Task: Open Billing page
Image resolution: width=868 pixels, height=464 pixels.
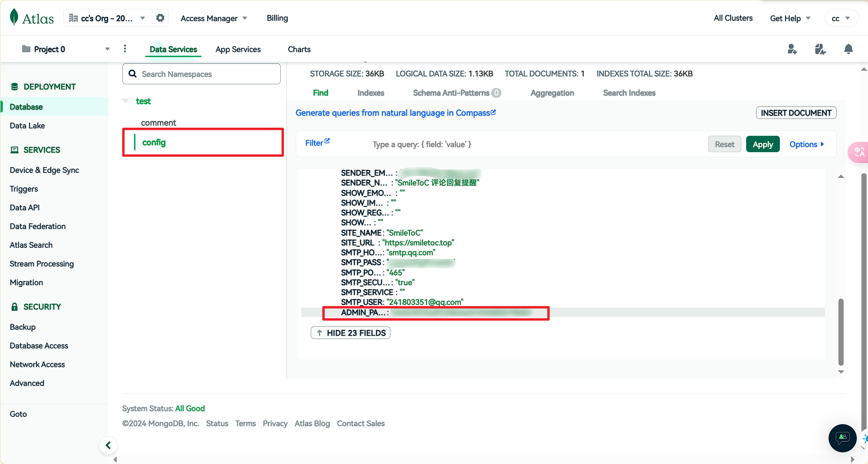Action: tap(277, 18)
